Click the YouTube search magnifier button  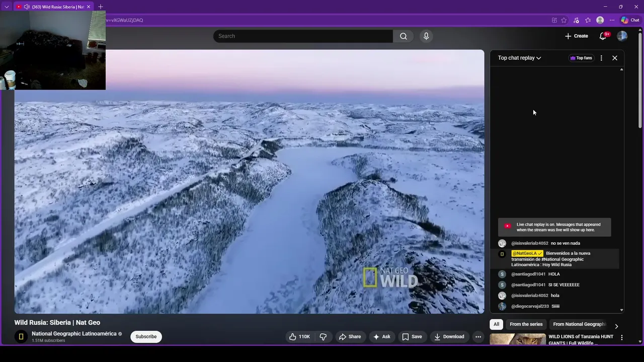pyautogui.click(x=404, y=36)
